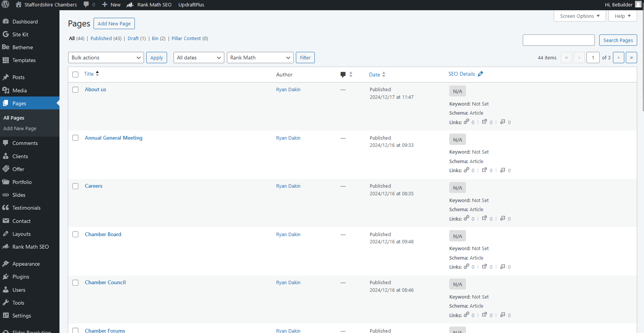This screenshot has width=644, height=333.
Task: Show Draft pages filter
Action: coord(133,39)
